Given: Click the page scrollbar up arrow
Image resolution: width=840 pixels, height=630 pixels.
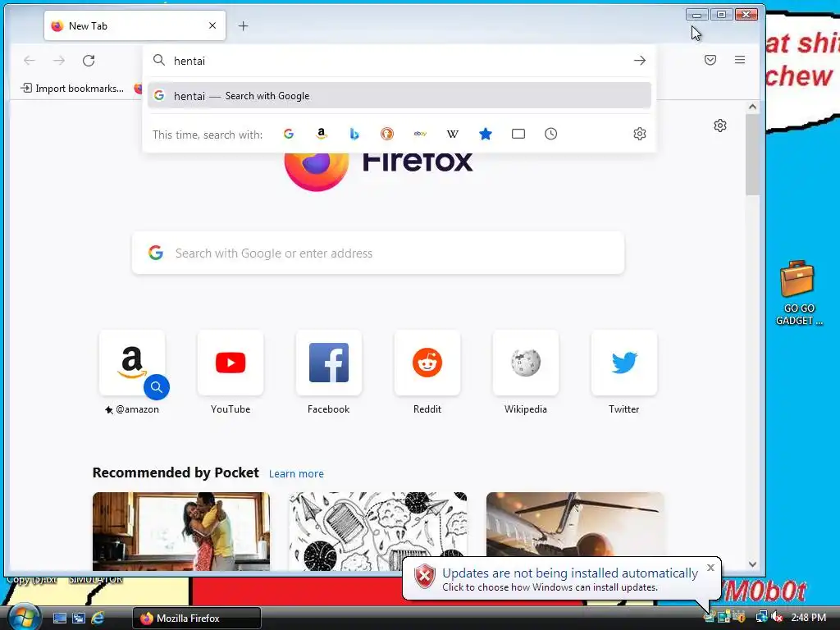Looking at the screenshot, I should [x=752, y=107].
